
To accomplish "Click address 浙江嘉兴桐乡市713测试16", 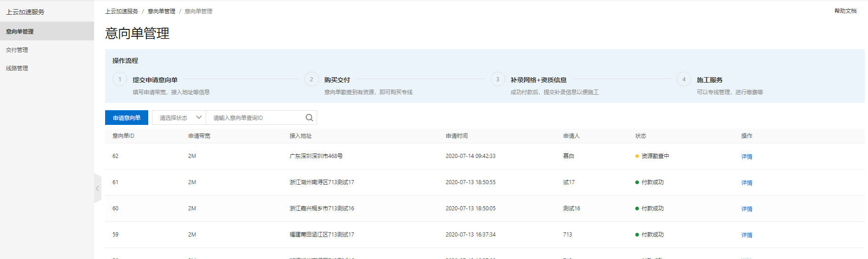I will click(322, 208).
